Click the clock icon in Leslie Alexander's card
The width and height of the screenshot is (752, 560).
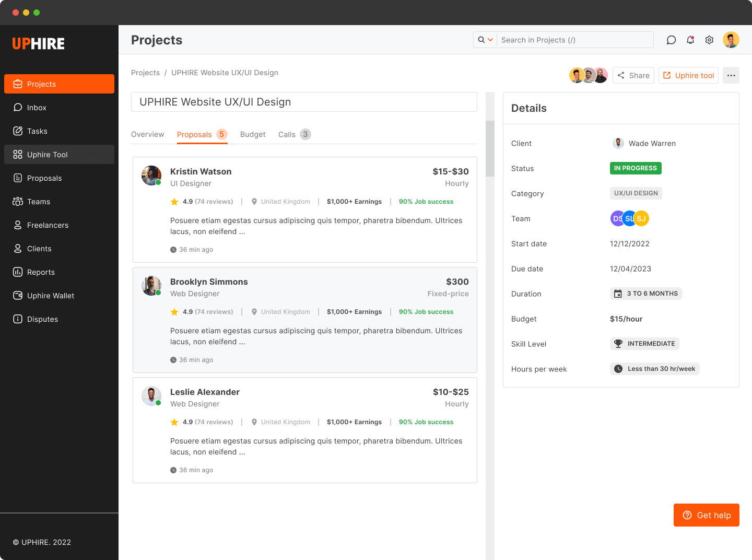pos(173,470)
